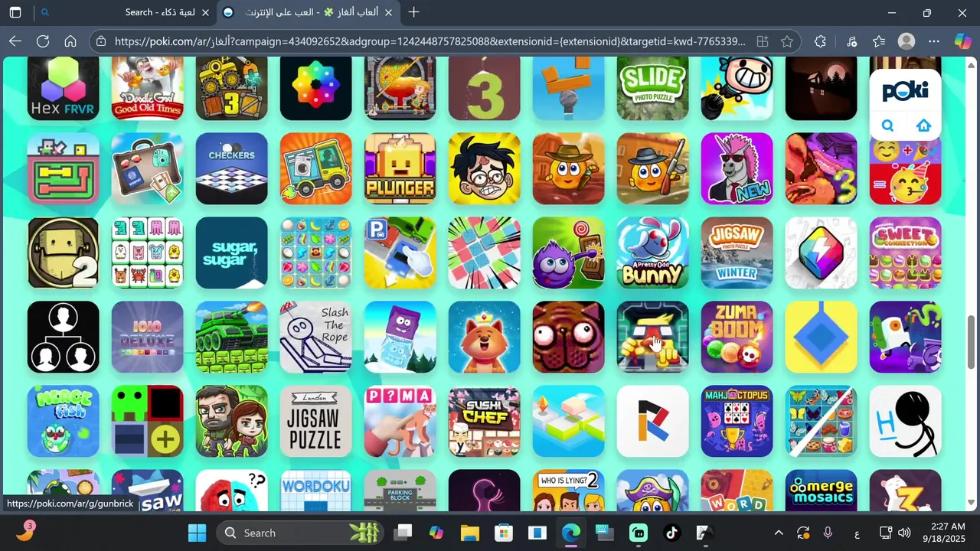This screenshot has height=551, width=980.
Task: Click the browser home button
Action: coord(70,41)
